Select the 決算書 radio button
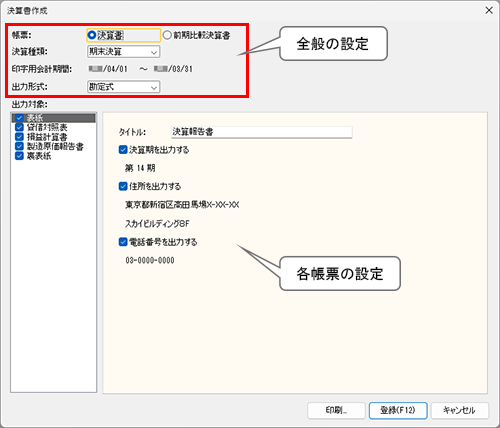 (92, 35)
